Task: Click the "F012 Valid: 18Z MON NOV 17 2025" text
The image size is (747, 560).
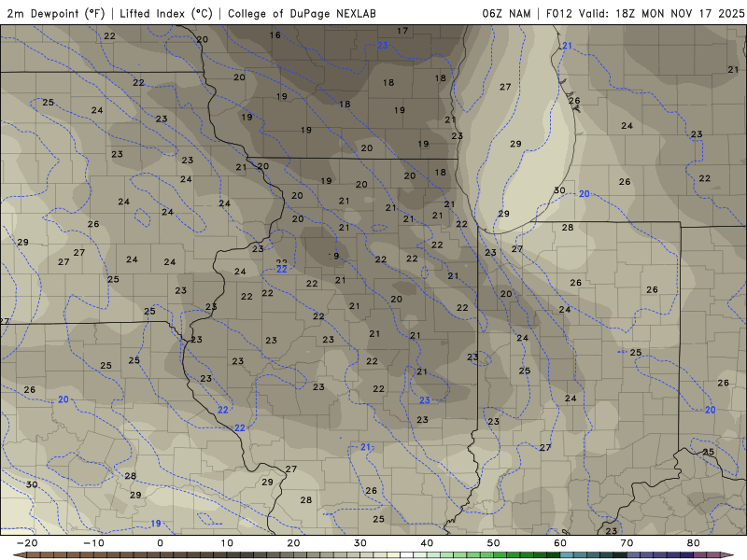Action: (645, 13)
